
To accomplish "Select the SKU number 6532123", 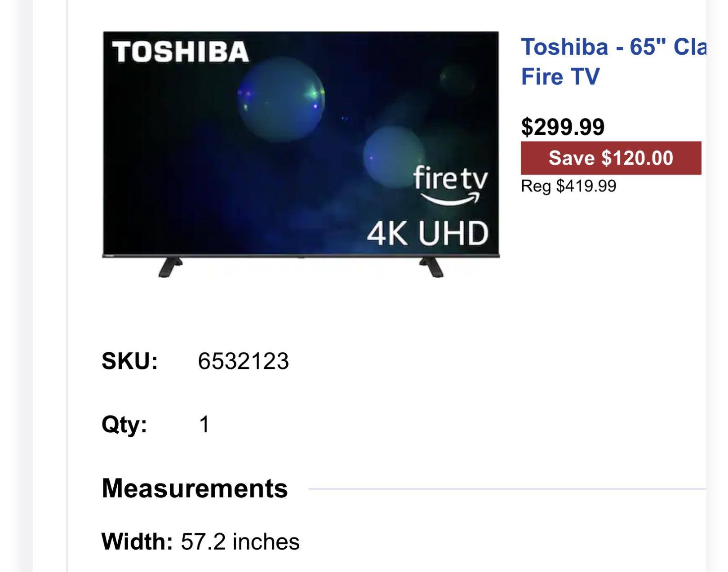I will coord(243,361).
